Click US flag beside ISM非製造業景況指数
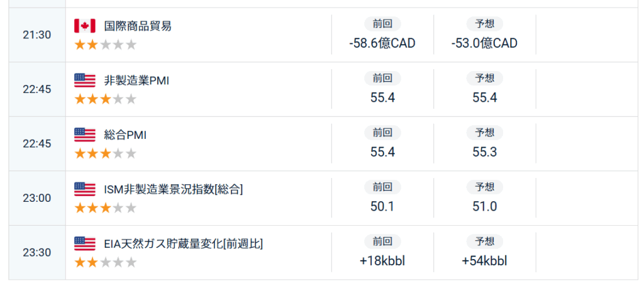Screen dimensions: 644x288 85,189
